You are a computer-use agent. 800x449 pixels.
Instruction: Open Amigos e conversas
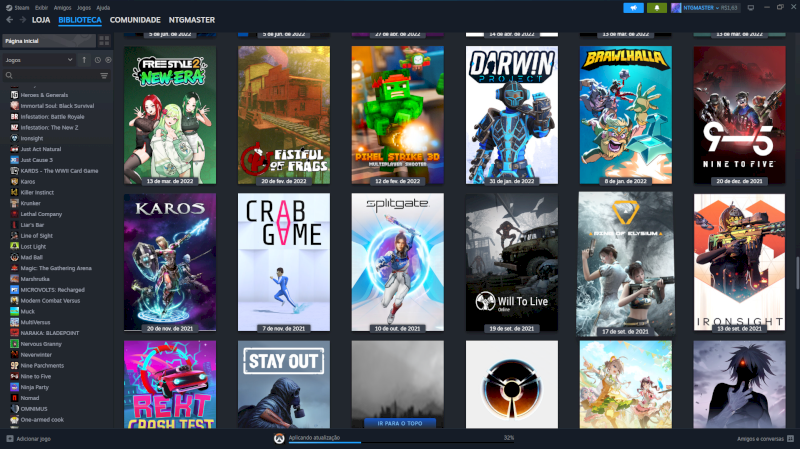(765, 439)
